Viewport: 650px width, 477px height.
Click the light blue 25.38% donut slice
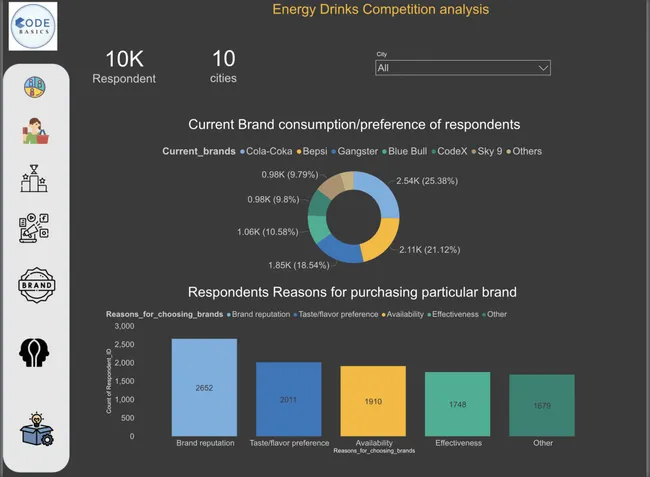[382, 193]
